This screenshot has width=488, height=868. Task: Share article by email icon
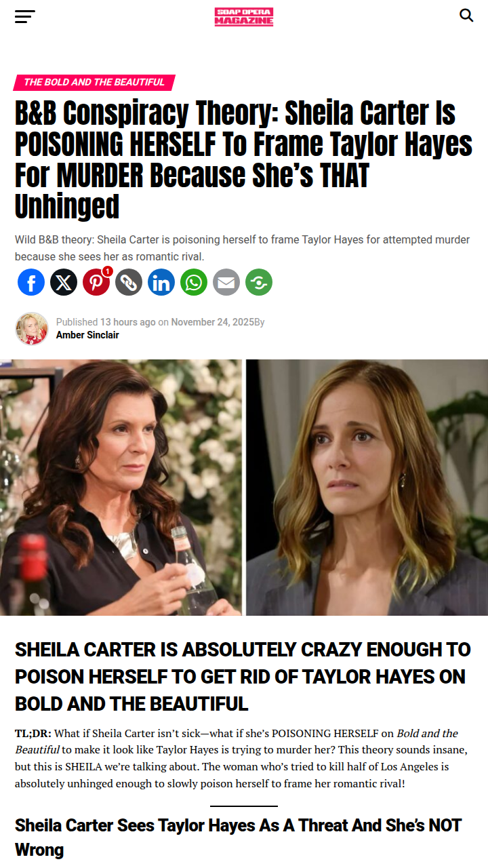[226, 281]
